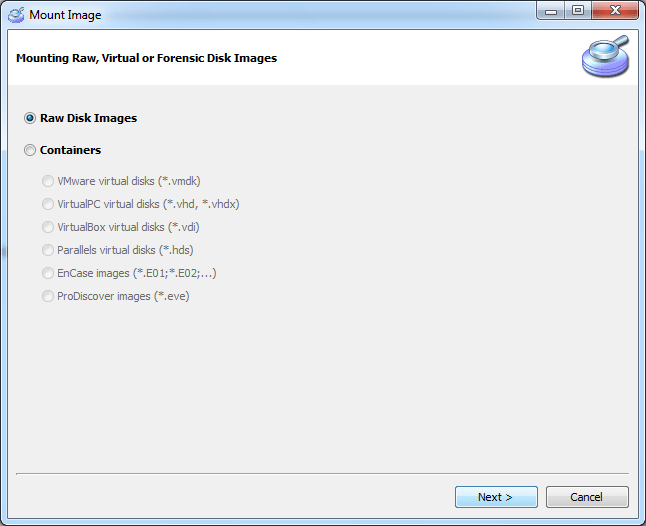
Task: Choose the VirtualPC virtual disks radio button
Action: [x=48, y=204]
